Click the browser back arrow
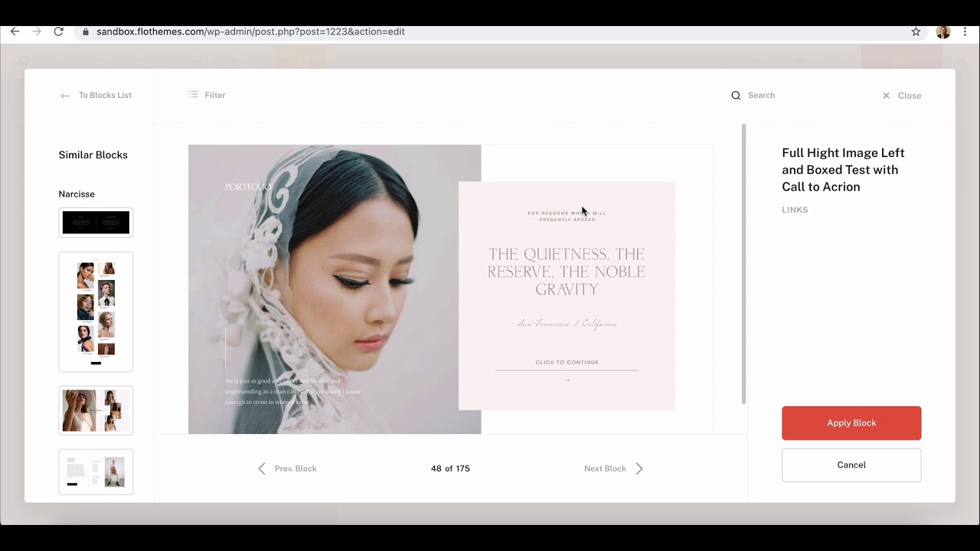This screenshot has height=551, width=980. (15, 31)
